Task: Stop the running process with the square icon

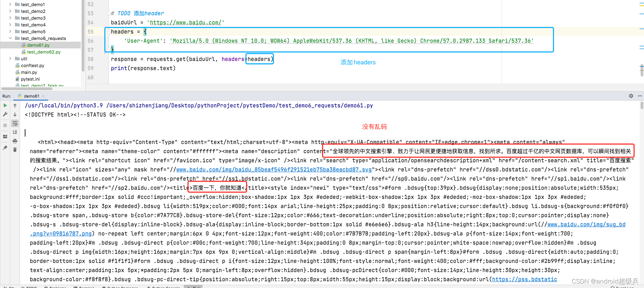Action: [5, 125]
